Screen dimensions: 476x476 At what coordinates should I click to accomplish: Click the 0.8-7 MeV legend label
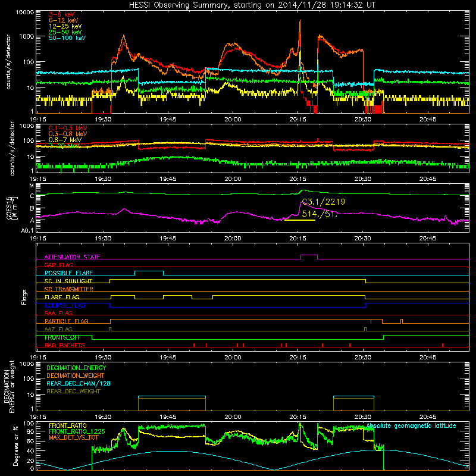click(65, 140)
